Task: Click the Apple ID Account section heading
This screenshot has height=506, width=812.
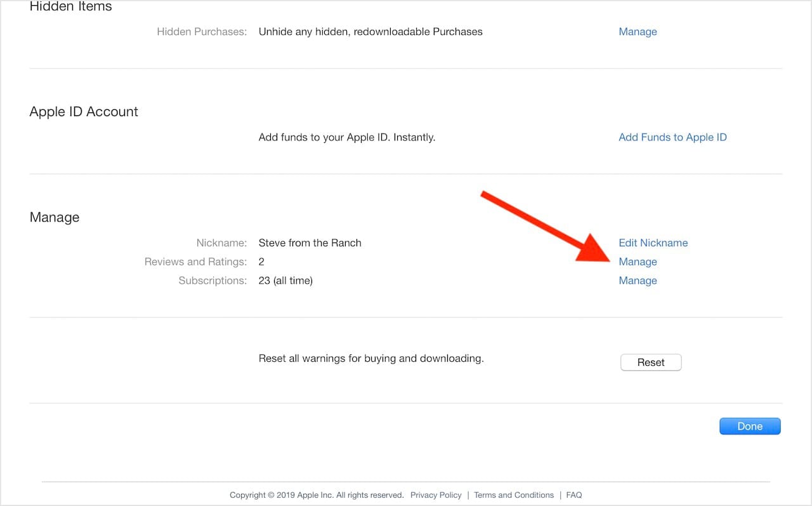Action: coord(84,112)
